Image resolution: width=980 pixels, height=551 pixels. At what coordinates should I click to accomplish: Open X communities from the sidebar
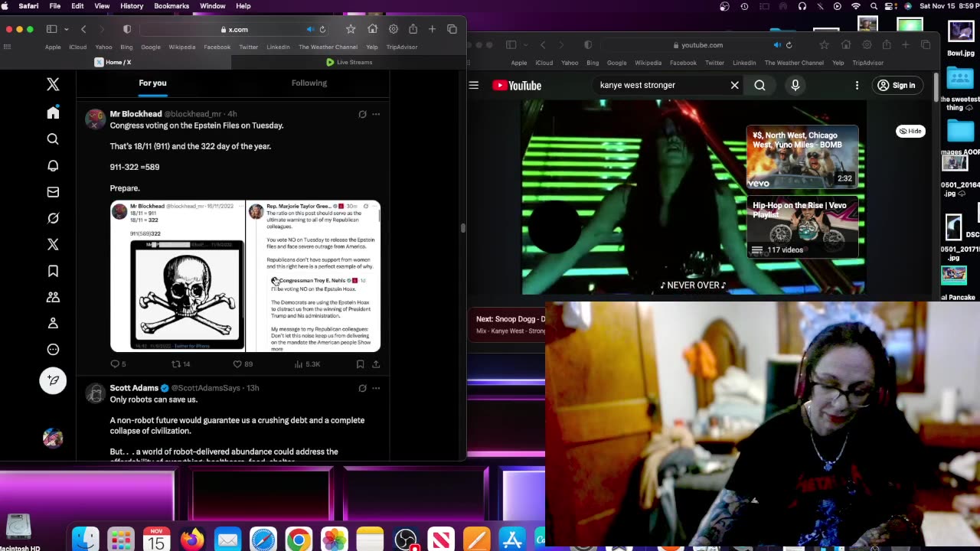(53, 297)
